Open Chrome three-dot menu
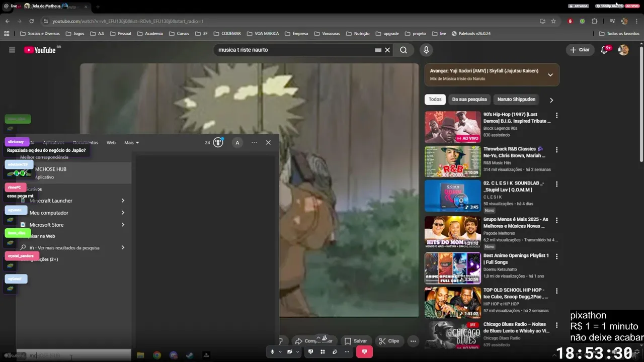Viewport: 644px width, 362px height. click(x=636, y=21)
